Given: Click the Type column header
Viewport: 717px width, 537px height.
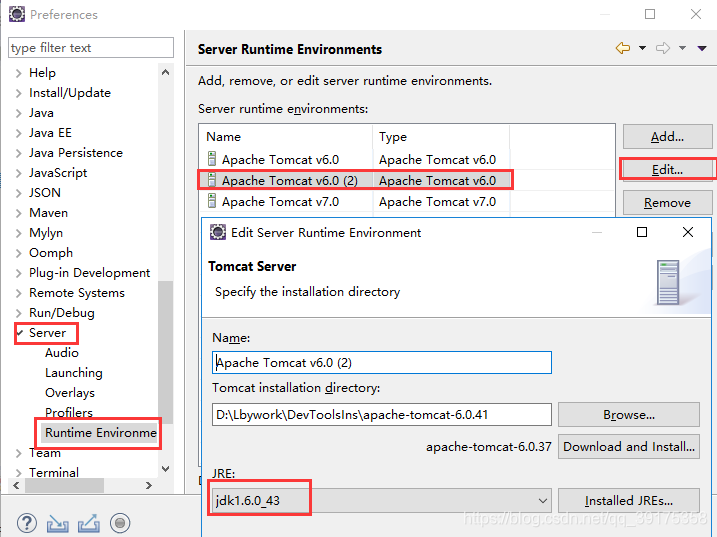Looking at the screenshot, I should pos(441,136).
